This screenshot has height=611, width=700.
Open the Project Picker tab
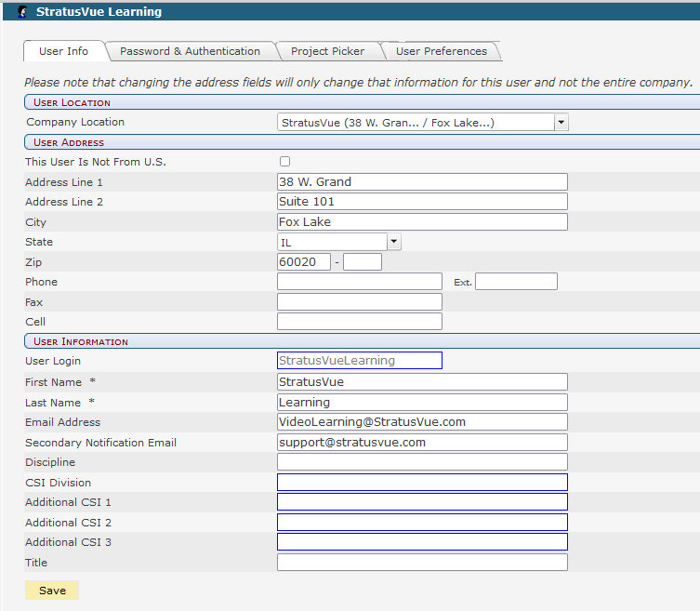[x=327, y=51]
